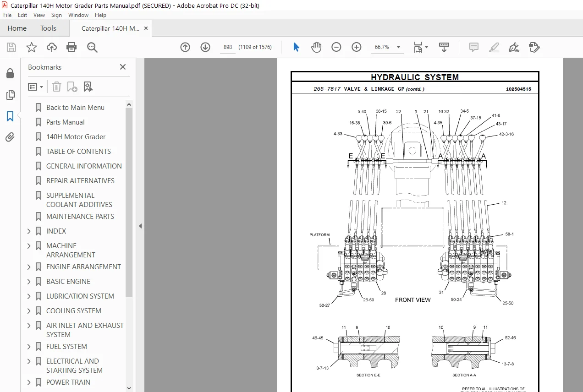This screenshot has height=392, width=583.
Task: Open the Help menu
Action: (100, 15)
